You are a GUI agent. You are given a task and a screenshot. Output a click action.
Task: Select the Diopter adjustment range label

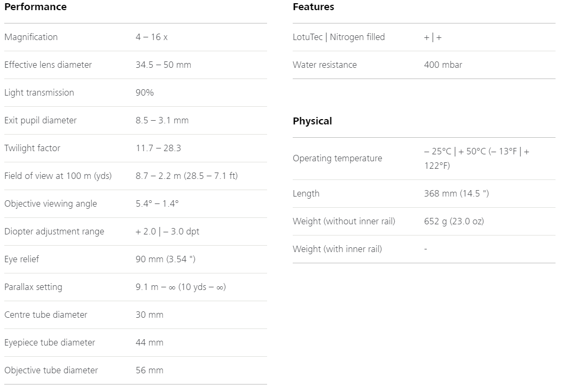coord(54,232)
